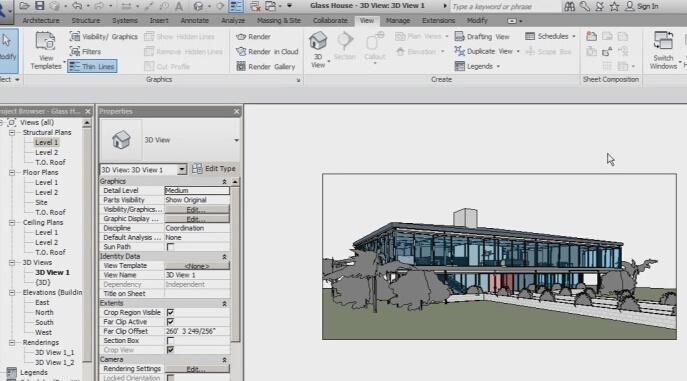Open the Collaborate ribbon tab
The height and width of the screenshot is (381, 687).
pyautogui.click(x=330, y=21)
